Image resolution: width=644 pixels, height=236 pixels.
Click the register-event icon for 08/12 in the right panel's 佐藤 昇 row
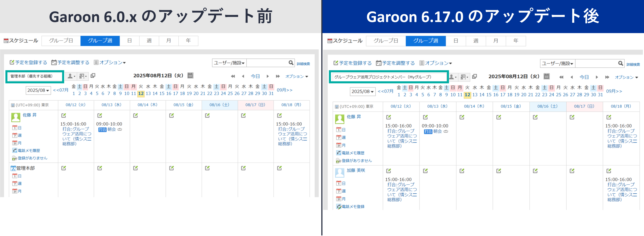point(389,117)
